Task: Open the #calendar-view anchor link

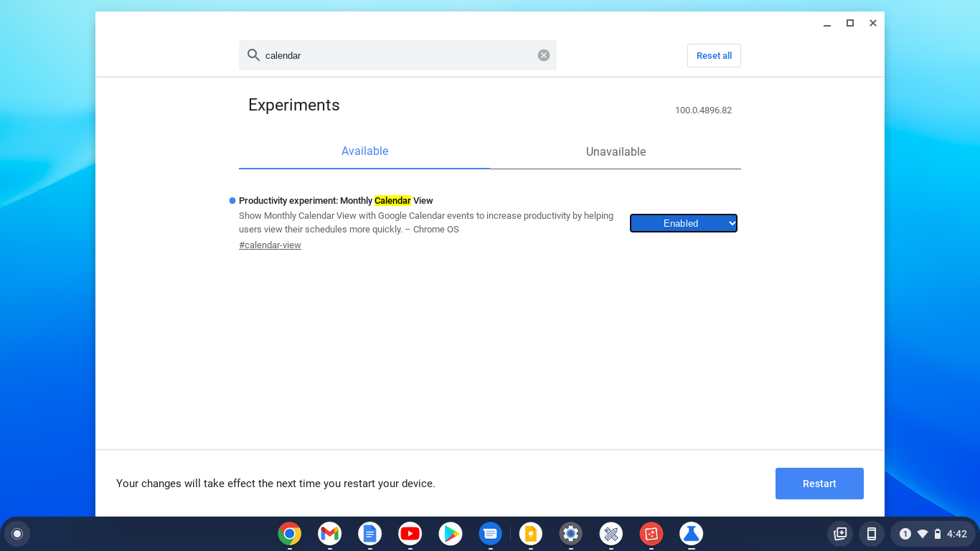Action: (x=270, y=245)
